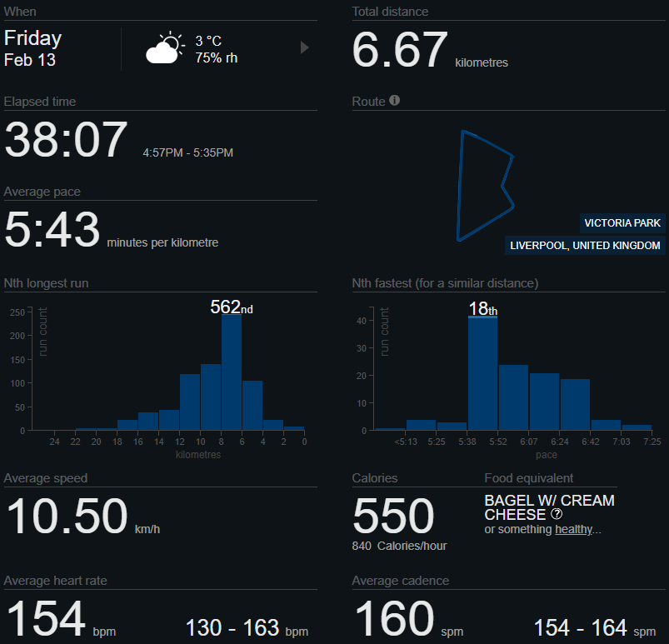669x644 pixels.
Task: Pick the 12–10 km bar in longest run chart
Action: [190, 402]
